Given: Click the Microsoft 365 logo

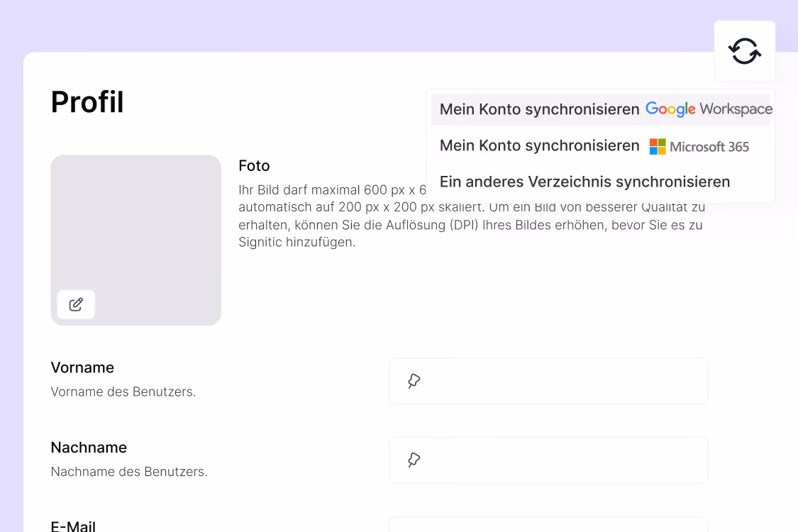Looking at the screenshot, I should (x=699, y=147).
